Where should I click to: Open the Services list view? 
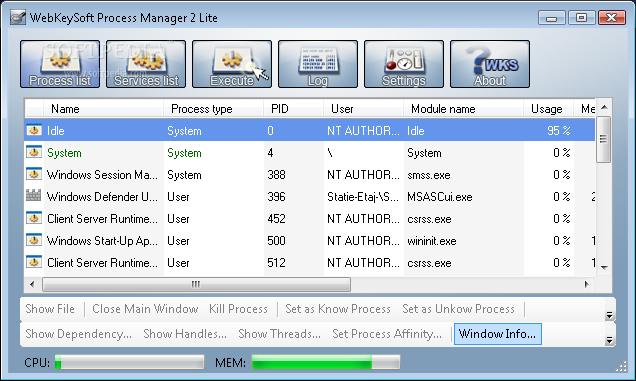point(146,64)
